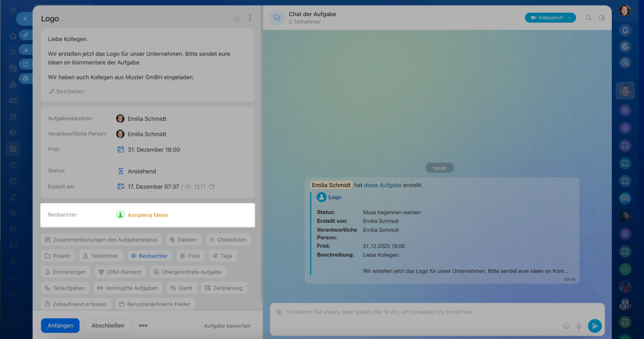Viewport: 644px width, 339px height.
Task: Search in the task chat via magnifier icon
Action: (589, 18)
